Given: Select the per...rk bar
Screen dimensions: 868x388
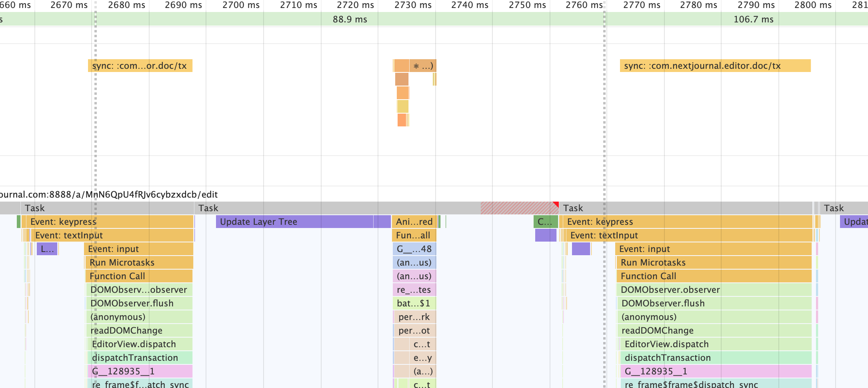Looking at the screenshot, I should 415,317.
